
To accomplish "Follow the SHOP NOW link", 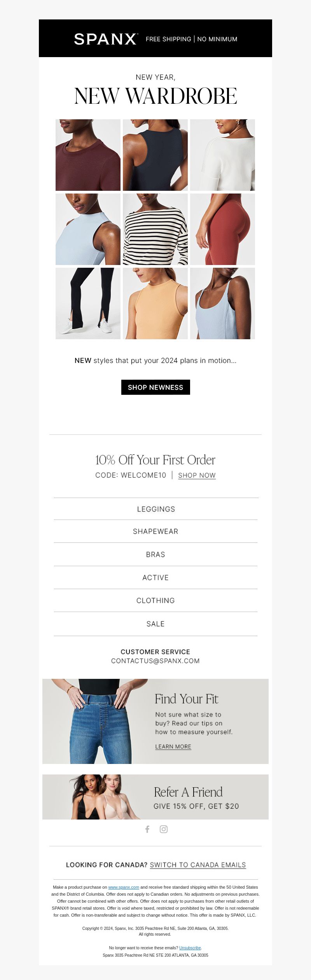I will tap(197, 475).
